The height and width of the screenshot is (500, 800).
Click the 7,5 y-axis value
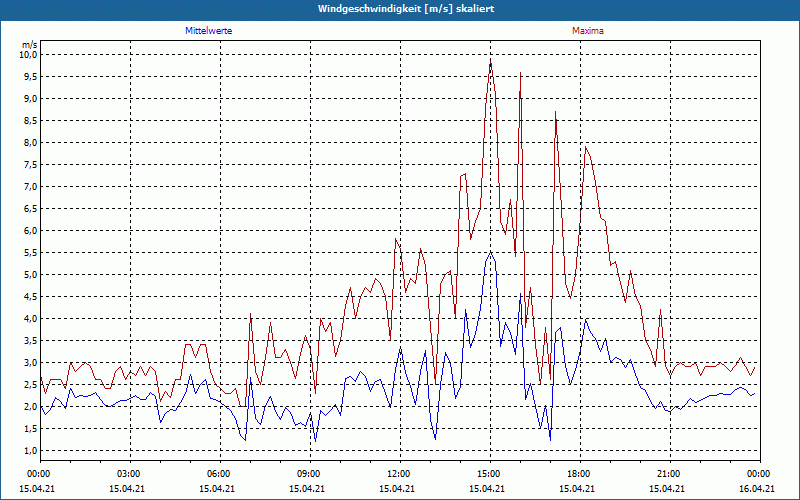pos(31,164)
